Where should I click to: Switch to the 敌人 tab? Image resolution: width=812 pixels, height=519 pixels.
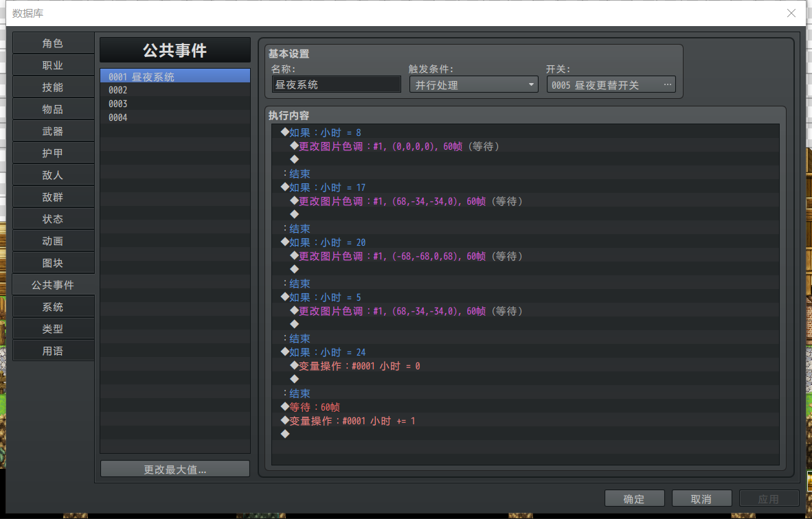tap(54, 176)
